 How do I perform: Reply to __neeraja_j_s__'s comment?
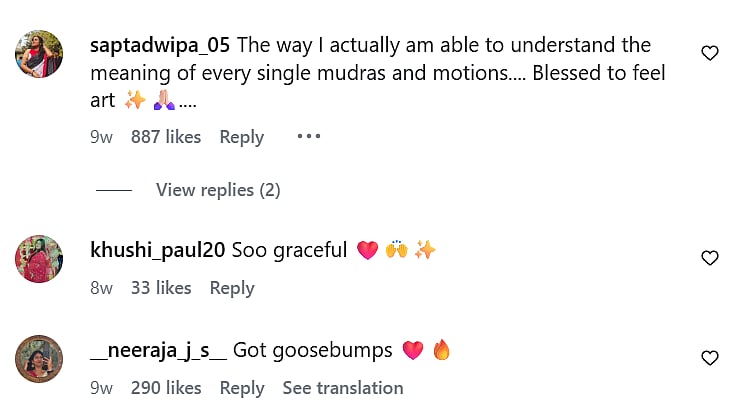242,388
